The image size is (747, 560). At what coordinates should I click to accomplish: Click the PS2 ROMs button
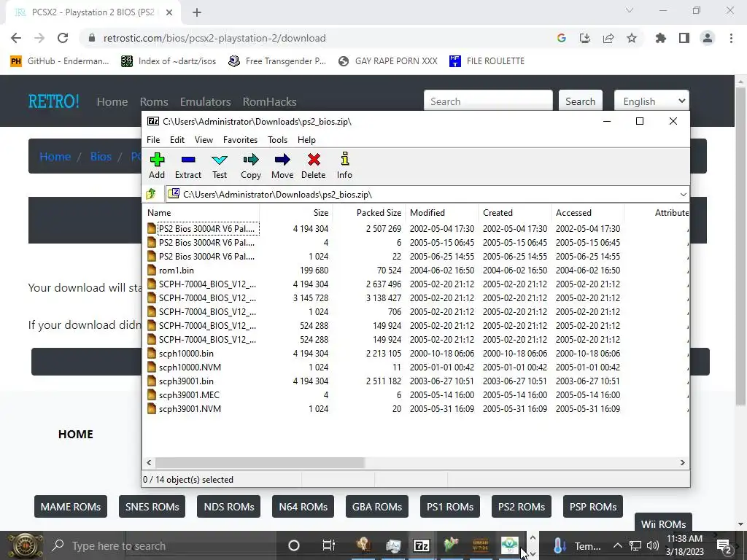pos(521,507)
